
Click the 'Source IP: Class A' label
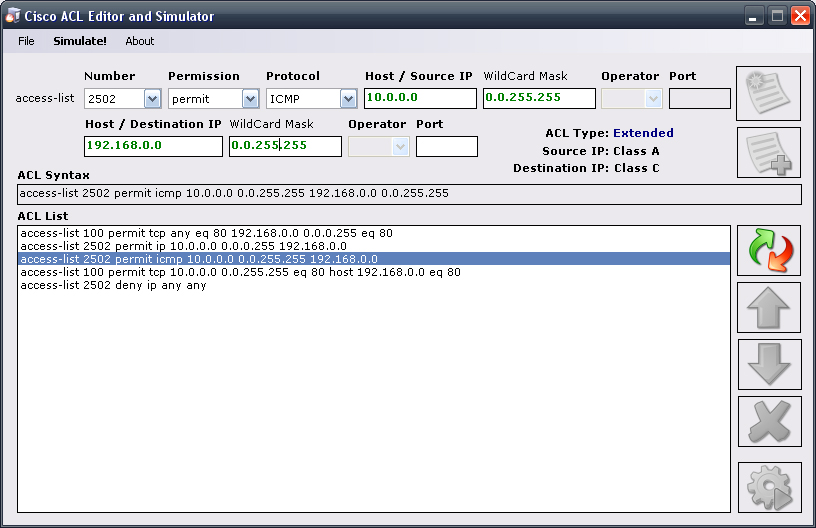click(x=601, y=151)
